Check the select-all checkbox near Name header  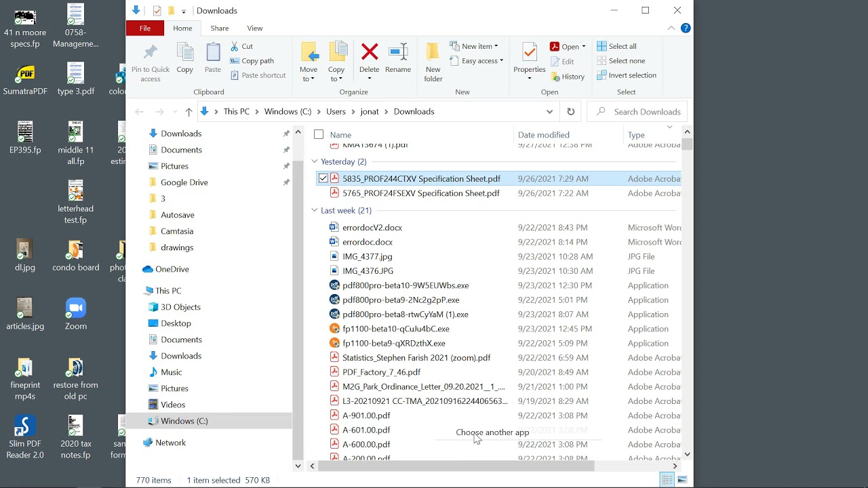[x=319, y=134]
